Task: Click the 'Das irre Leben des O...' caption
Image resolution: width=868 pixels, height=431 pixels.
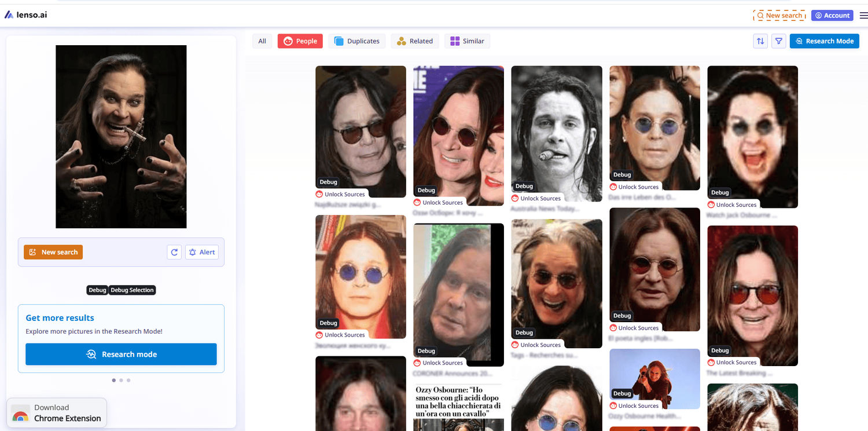Action: click(641, 198)
